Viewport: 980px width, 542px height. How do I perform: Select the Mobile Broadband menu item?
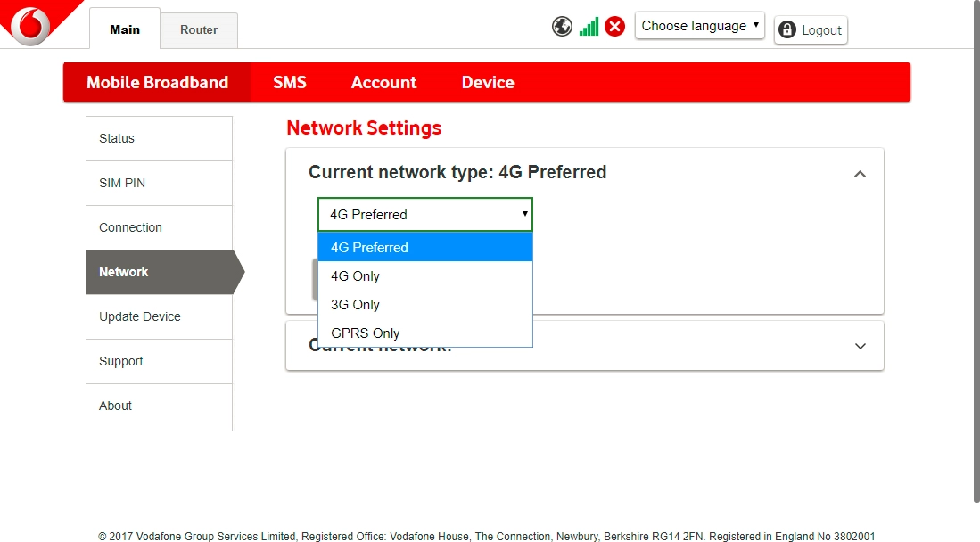pos(157,82)
